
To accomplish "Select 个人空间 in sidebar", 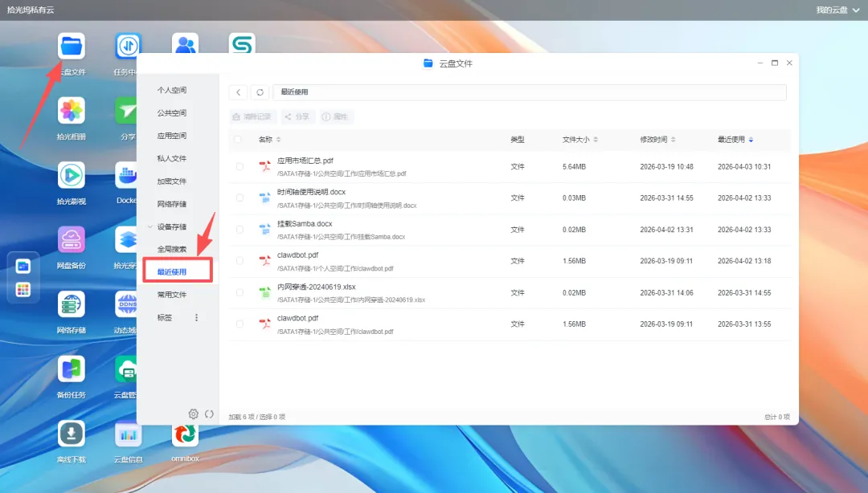I will 172,90.
